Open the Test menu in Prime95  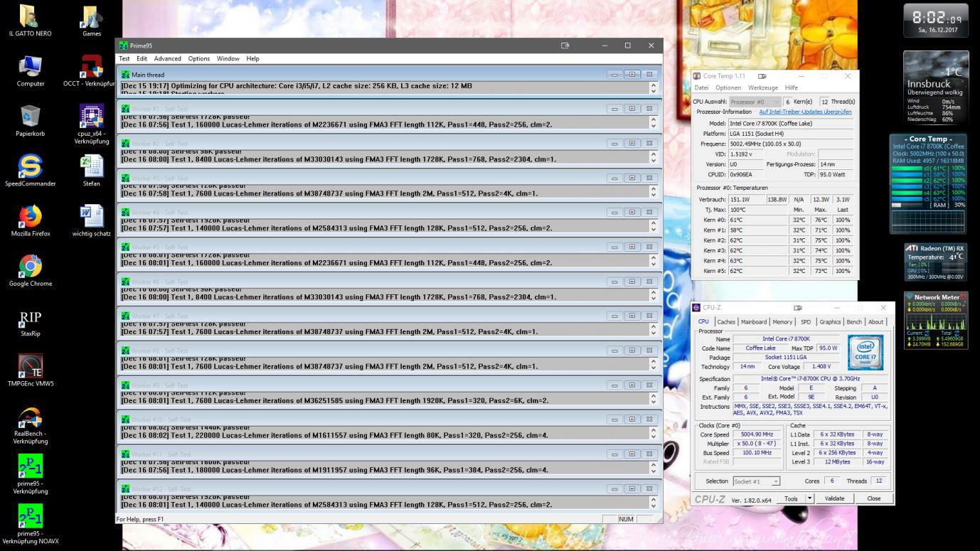pyautogui.click(x=124, y=59)
